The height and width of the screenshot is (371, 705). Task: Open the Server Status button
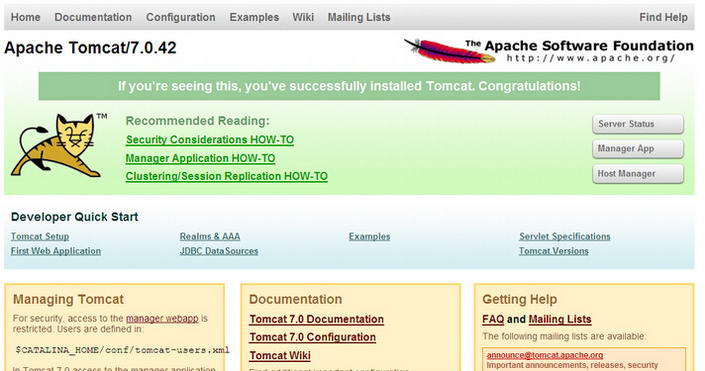click(638, 124)
